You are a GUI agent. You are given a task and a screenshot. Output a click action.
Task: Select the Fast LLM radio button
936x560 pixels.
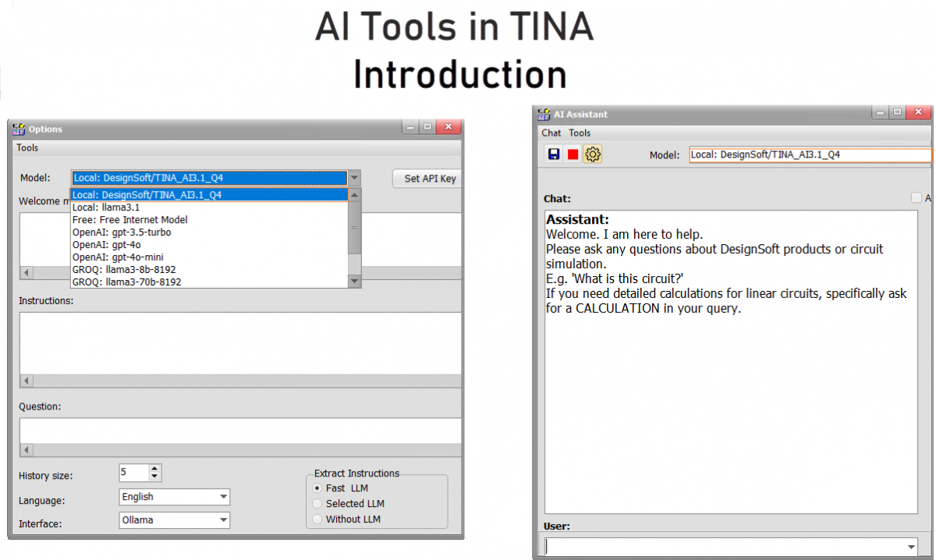[x=317, y=488]
